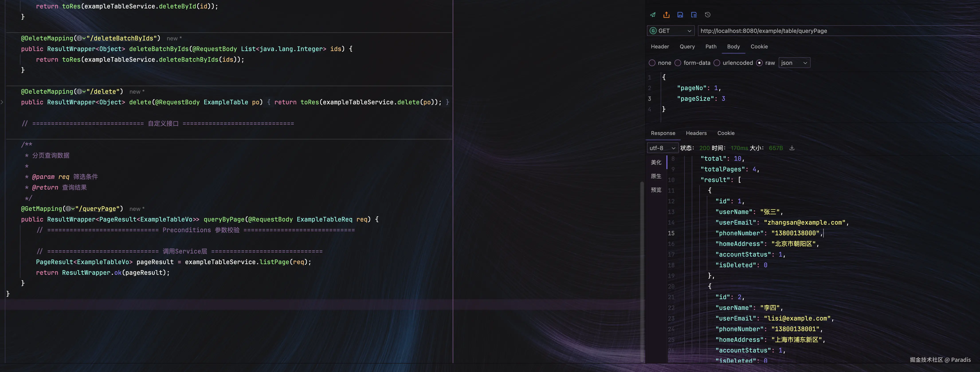Screen dimensions: 980x372
Task: Select the form-data radio option
Action: point(678,63)
